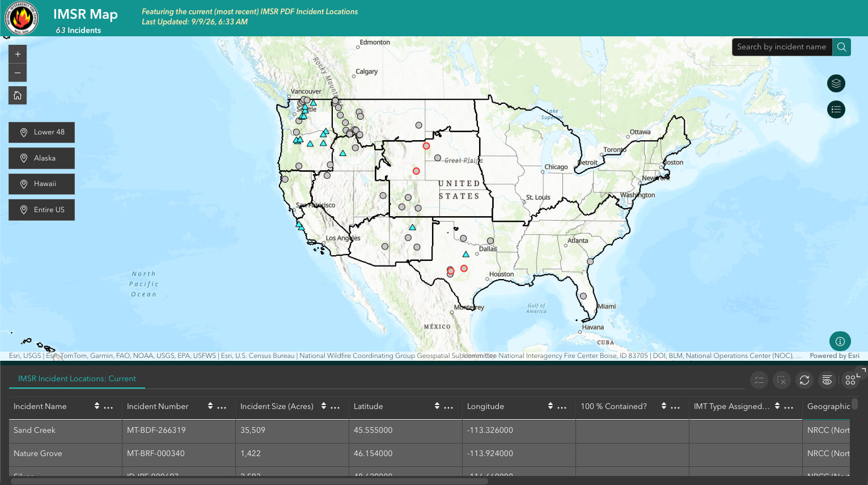Screen dimensions: 868x485
Task: Click the show selection checklist icon
Action: [759, 380]
